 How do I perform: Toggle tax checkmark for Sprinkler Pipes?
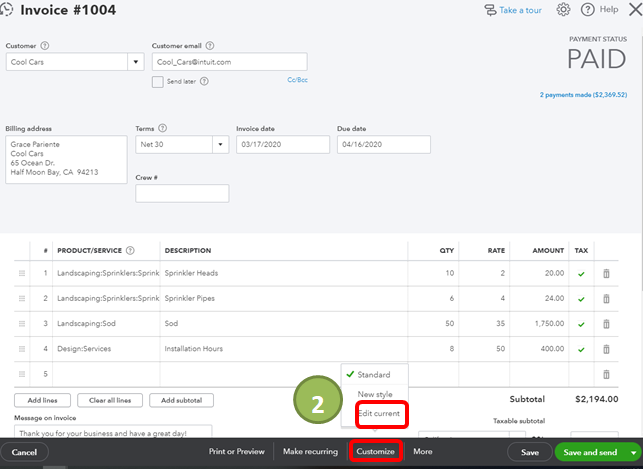click(581, 299)
